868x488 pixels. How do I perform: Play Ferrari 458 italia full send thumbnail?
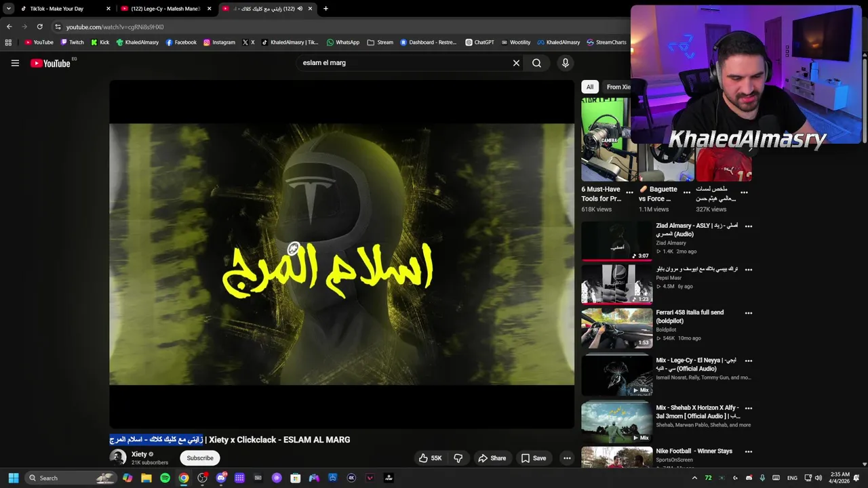click(616, 328)
